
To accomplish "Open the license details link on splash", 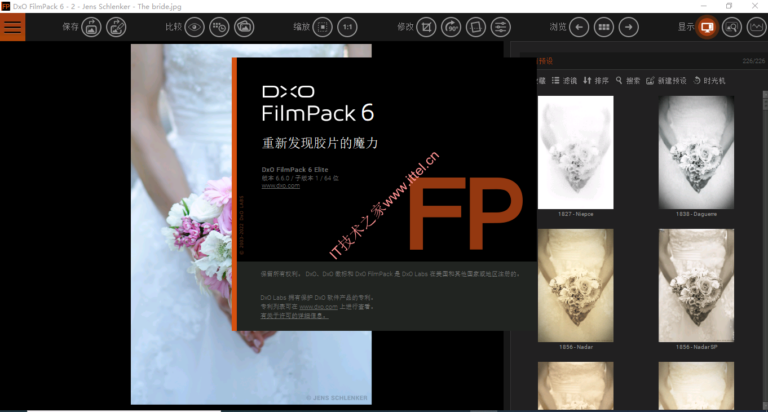I will [294, 316].
